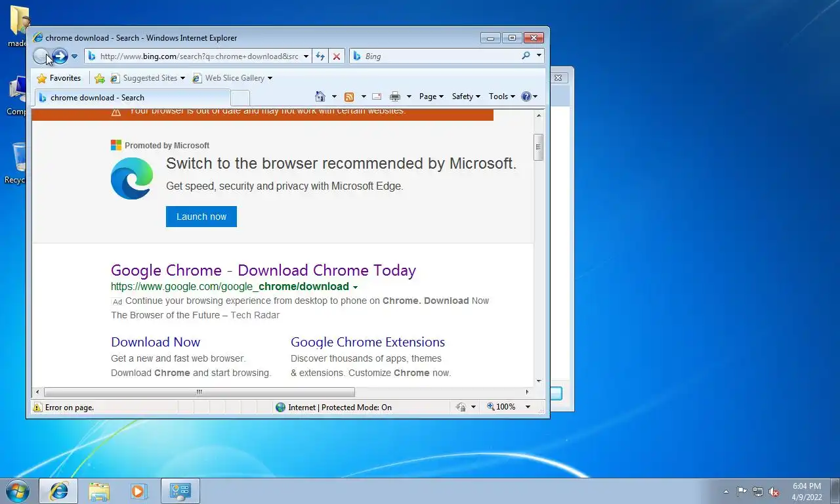This screenshot has width=840, height=504.
Task: Open Windows Explorer from the taskbar
Action: point(99,491)
